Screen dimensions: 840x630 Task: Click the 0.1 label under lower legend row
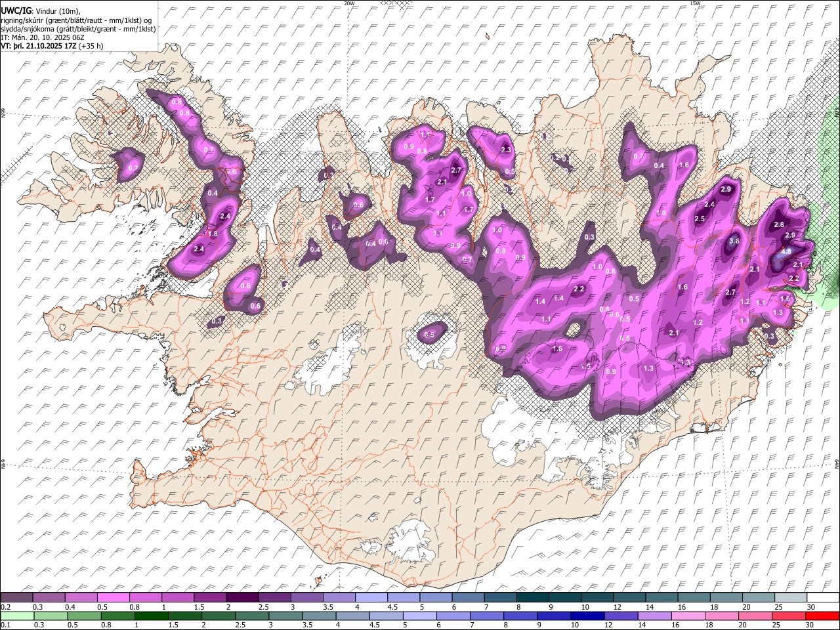pos(5,625)
